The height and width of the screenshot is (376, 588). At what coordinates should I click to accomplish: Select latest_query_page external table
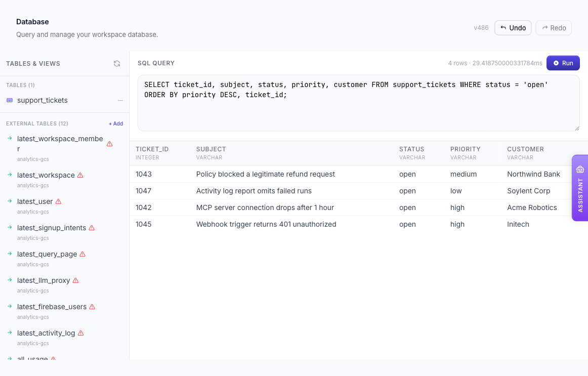pos(47,254)
